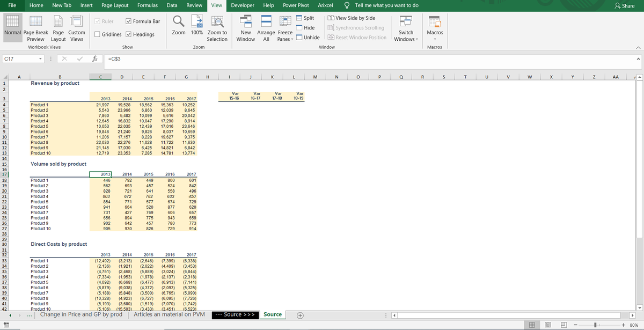The height and width of the screenshot is (330, 644).
Task: Open Page Break Preview
Action: [35, 28]
